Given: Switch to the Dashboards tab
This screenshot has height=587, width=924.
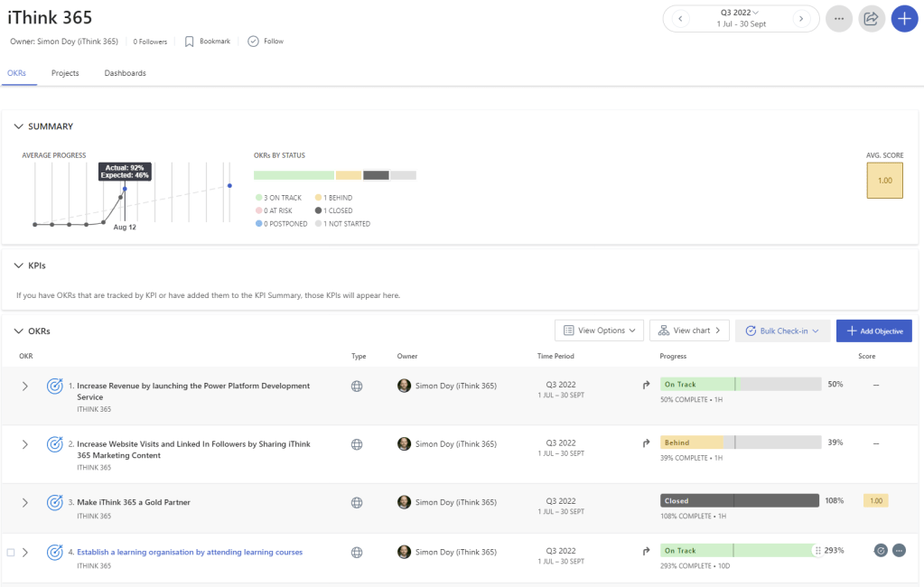Looking at the screenshot, I should (x=125, y=73).
